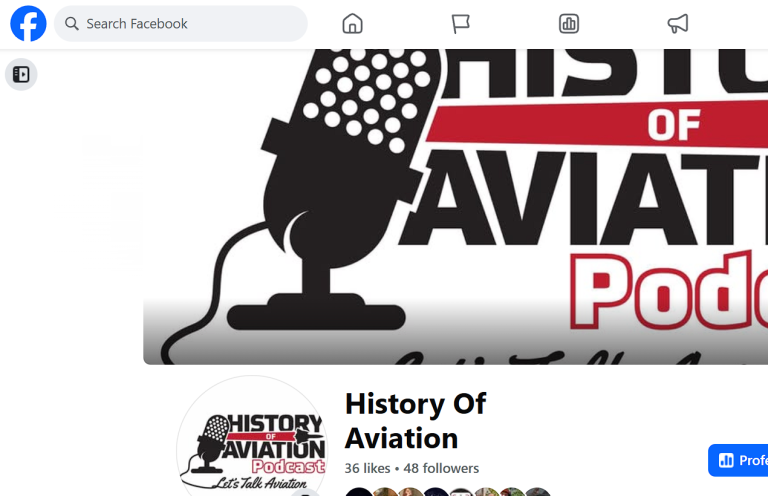Click the History Of Aviation page title

pos(415,421)
